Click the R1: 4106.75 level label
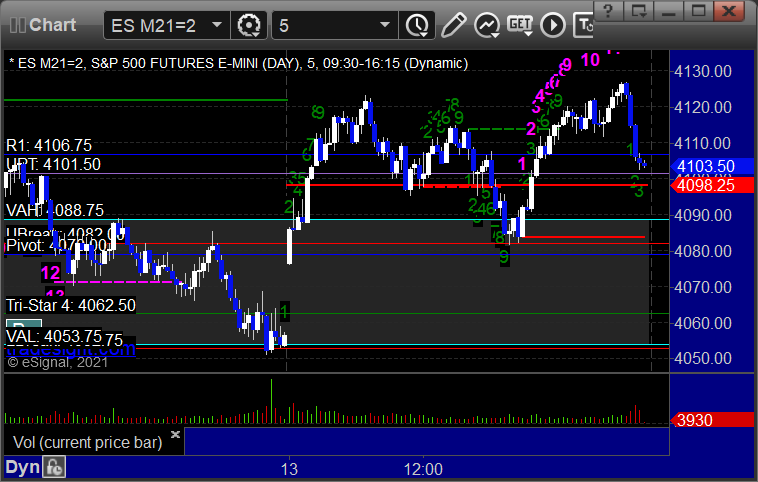 (49, 146)
